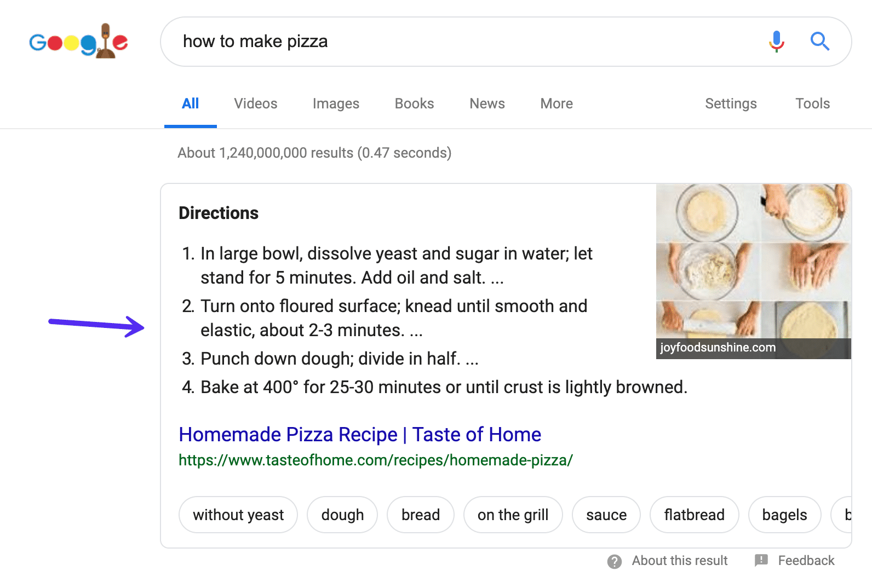This screenshot has height=588, width=872.
Task: Open the Google Doodle logo
Action: (78, 41)
